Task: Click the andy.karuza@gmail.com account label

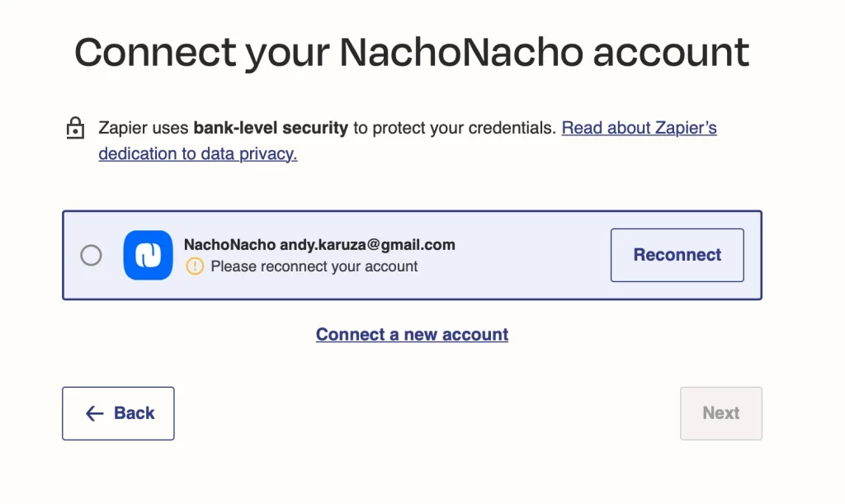Action: click(367, 244)
